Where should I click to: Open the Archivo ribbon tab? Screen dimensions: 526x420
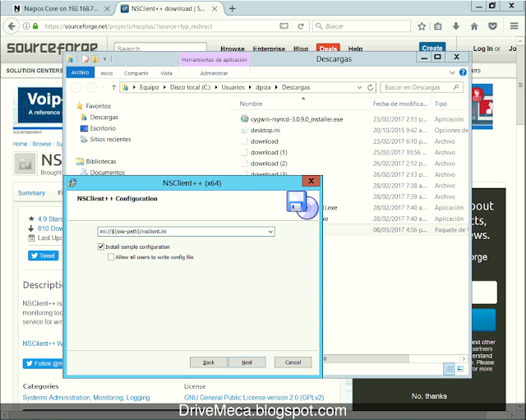(x=81, y=72)
